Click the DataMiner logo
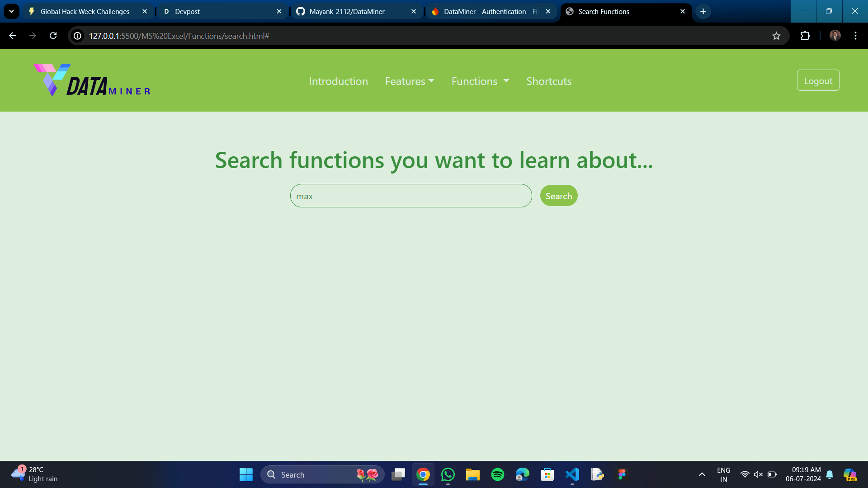The height and width of the screenshot is (488, 868). click(92, 80)
